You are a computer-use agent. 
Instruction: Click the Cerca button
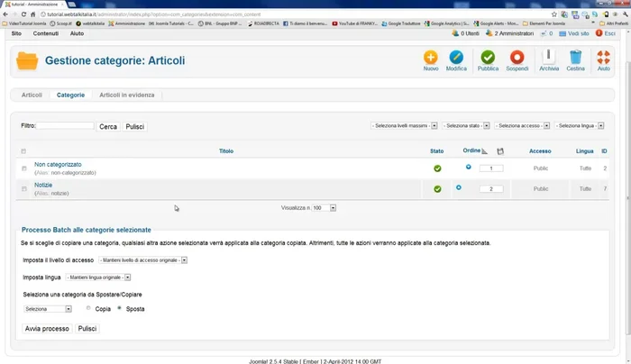click(108, 127)
